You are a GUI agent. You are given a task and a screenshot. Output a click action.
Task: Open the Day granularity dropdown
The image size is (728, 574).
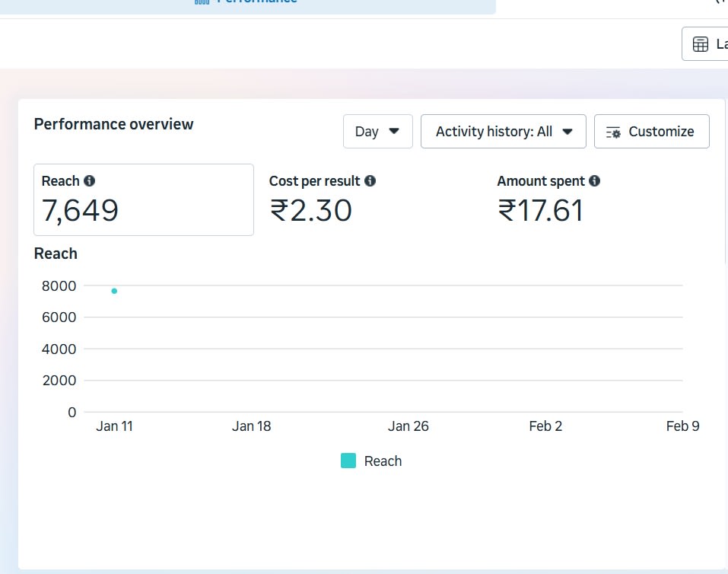[x=377, y=132]
